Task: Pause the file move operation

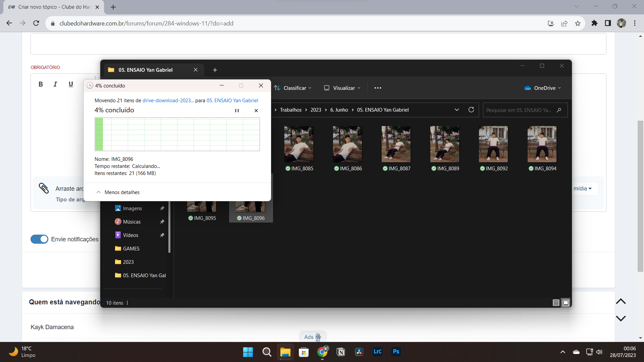Action: pos(237,111)
